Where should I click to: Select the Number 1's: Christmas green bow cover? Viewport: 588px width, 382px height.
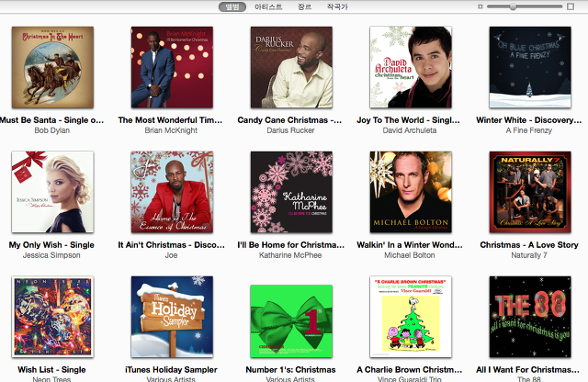pos(291,321)
